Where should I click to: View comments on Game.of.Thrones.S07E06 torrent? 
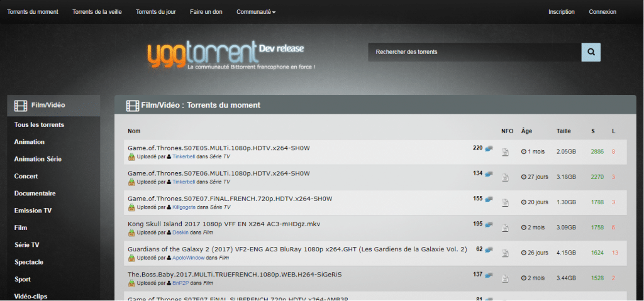(489, 174)
